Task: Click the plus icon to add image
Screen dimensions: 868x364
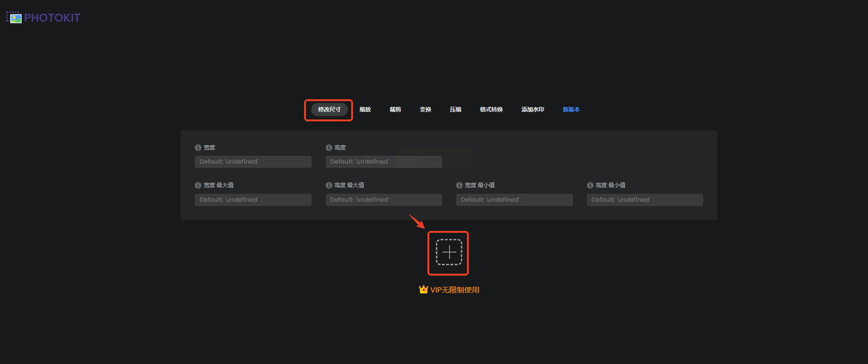Action: [x=449, y=252]
